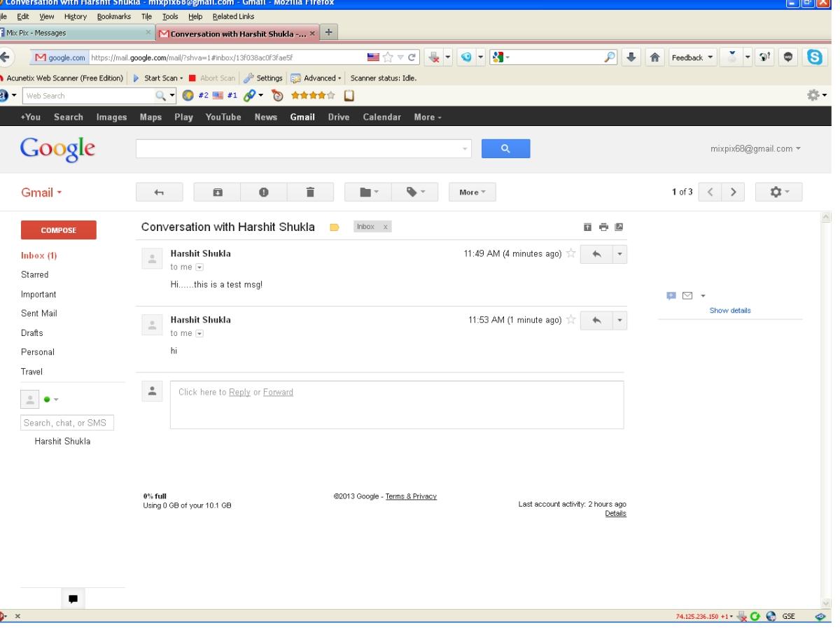Image resolution: width=840 pixels, height=630 pixels.
Task: Click the Gmail search input field
Action: (x=298, y=148)
